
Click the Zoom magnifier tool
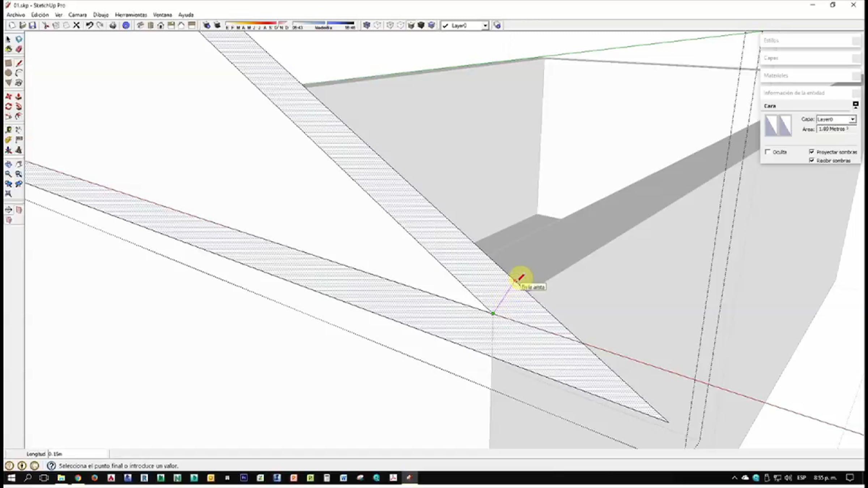tap(9, 174)
